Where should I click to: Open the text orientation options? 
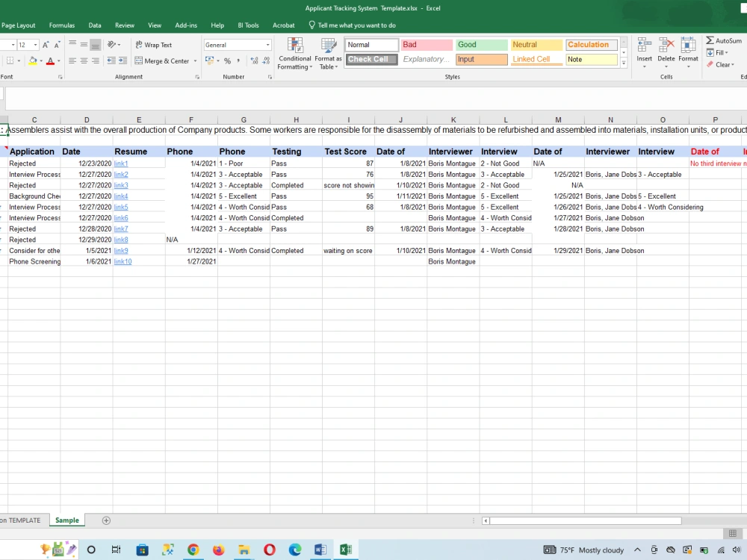[114, 45]
